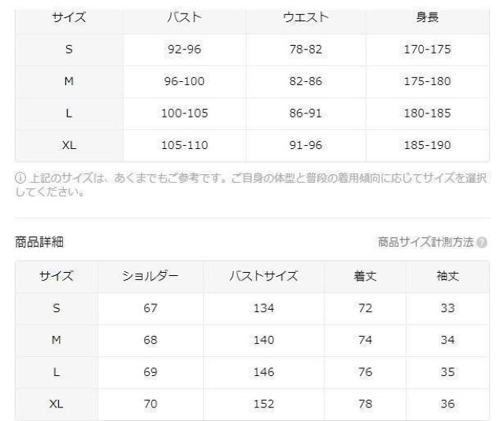The height and width of the screenshot is (421, 504).
Task: Click the 商品詳細 section heading
Action: pos(39,243)
